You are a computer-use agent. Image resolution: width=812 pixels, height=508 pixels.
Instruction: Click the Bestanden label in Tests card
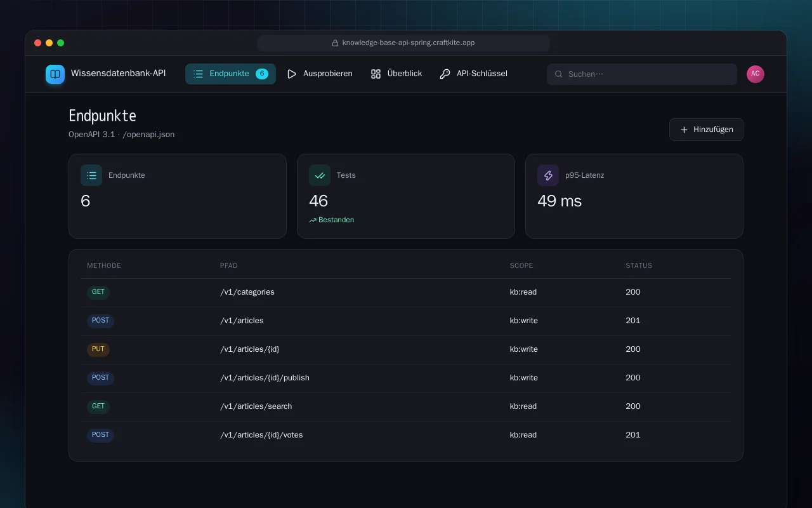(x=336, y=220)
